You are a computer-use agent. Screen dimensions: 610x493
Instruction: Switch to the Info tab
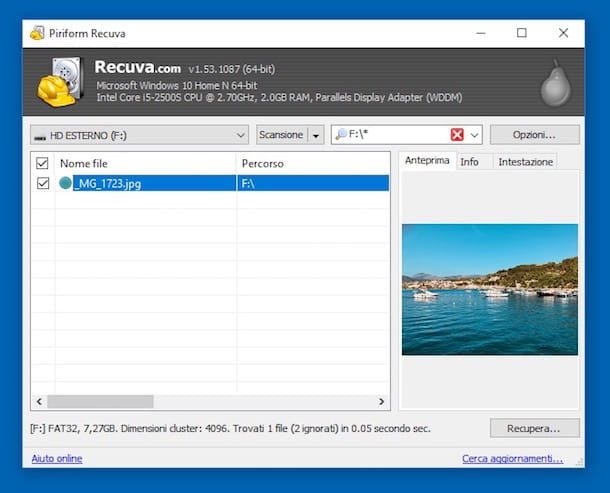coord(469,162)
